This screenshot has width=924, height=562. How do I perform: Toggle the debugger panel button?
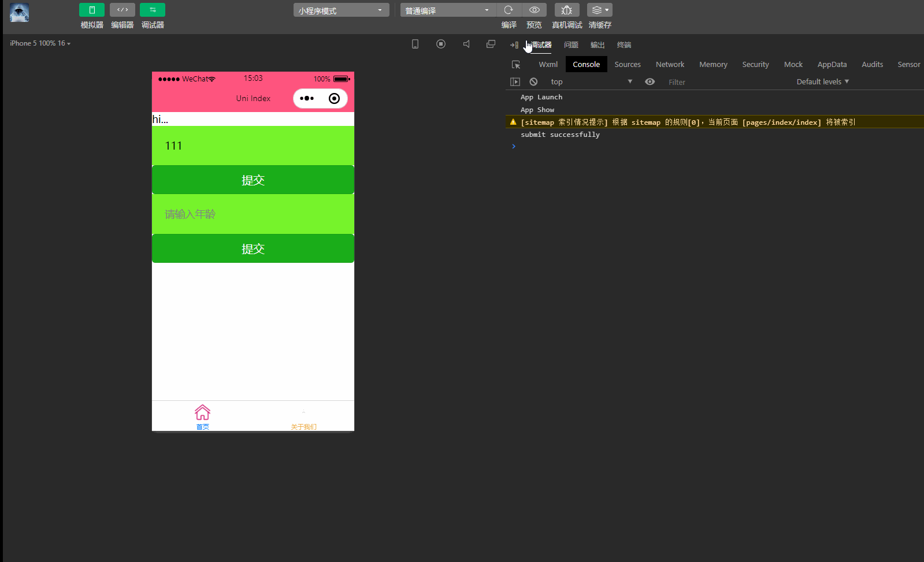point(153,10)
